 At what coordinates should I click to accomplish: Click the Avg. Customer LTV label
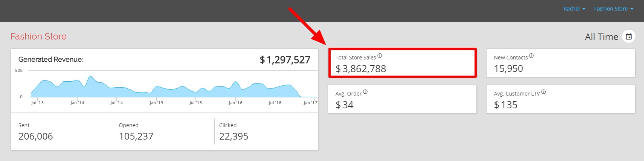click(x=517, y=94)
